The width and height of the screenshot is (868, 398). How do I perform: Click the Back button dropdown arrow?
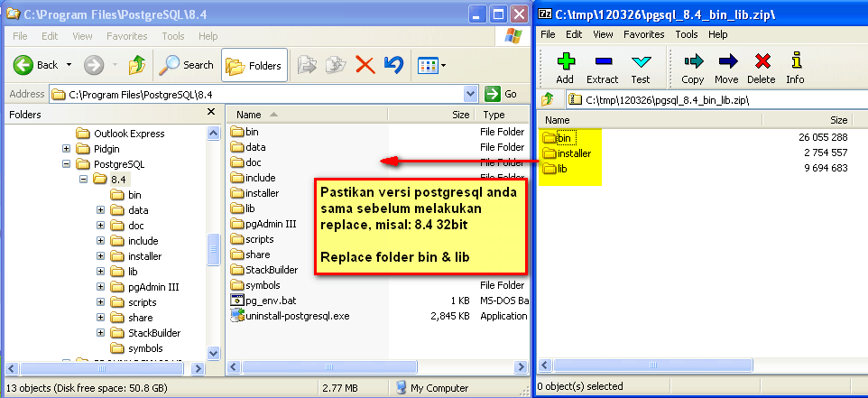tap(69, 65)
